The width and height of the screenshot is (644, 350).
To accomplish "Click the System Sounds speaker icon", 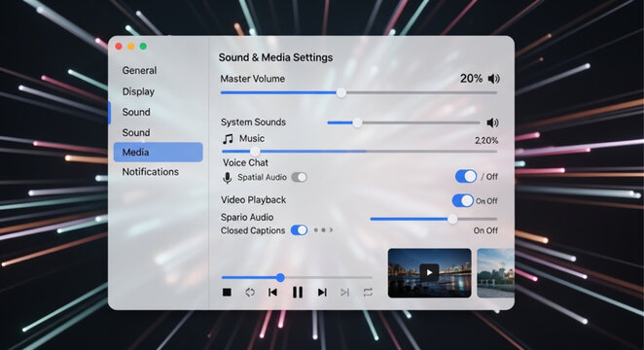I will coord(492,122).
